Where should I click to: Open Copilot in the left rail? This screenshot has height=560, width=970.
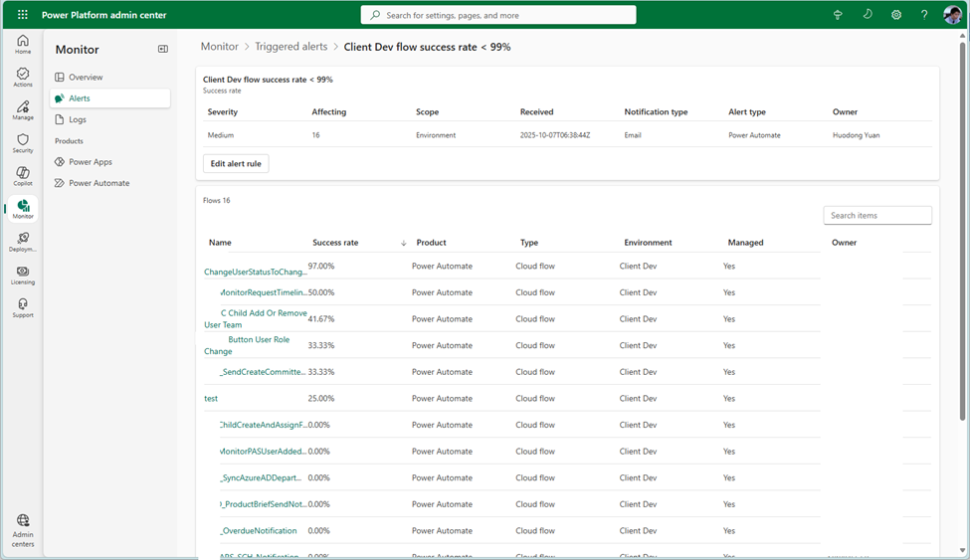click(23, 176)
